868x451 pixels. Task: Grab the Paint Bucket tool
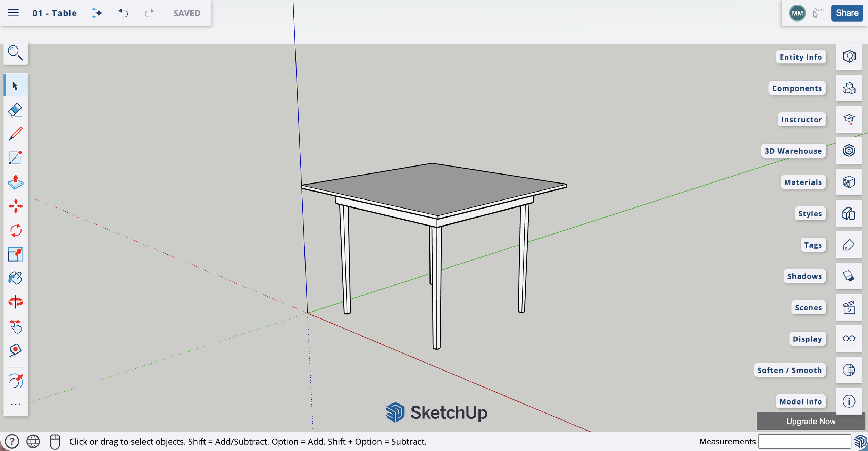pos(15,278)
